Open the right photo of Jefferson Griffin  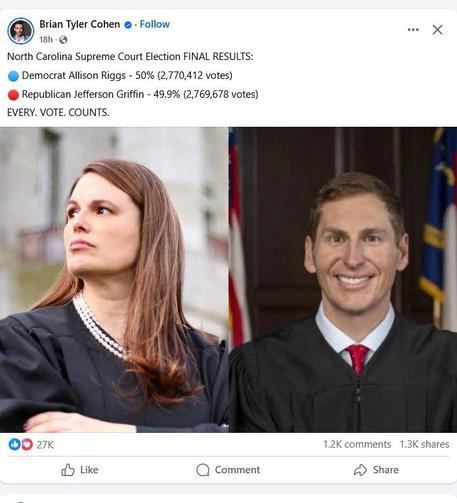343,280
